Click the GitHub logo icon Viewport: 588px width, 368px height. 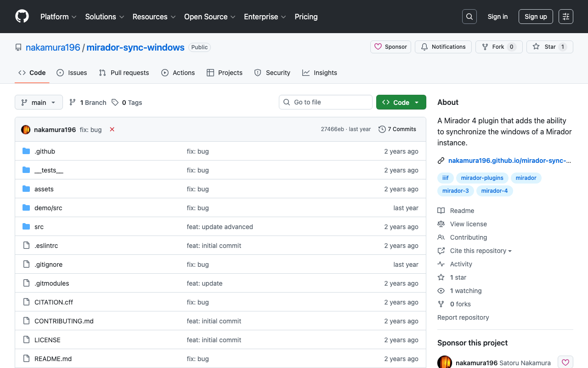[x=22, y=17]
